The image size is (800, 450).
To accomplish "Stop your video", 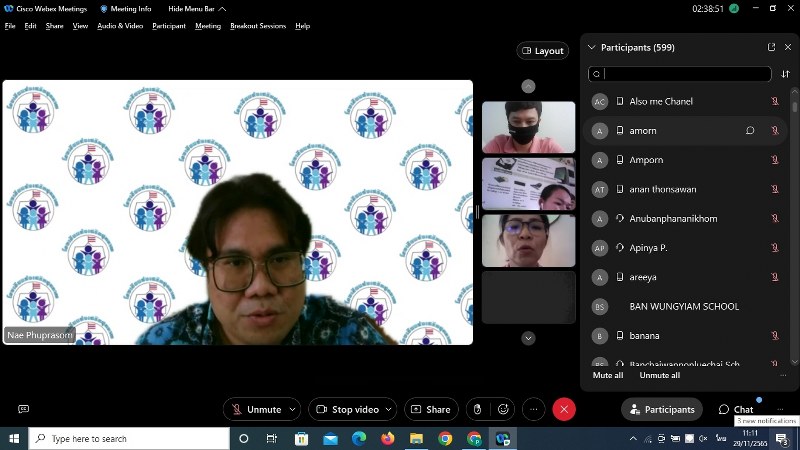I will (x=348, y=409).
